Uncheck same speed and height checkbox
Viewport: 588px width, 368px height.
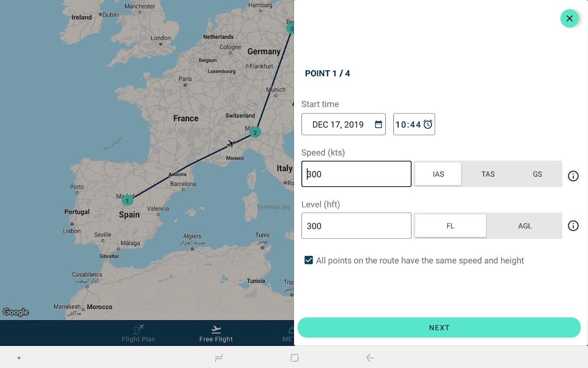pyautogui.click(x=309, y=260)
